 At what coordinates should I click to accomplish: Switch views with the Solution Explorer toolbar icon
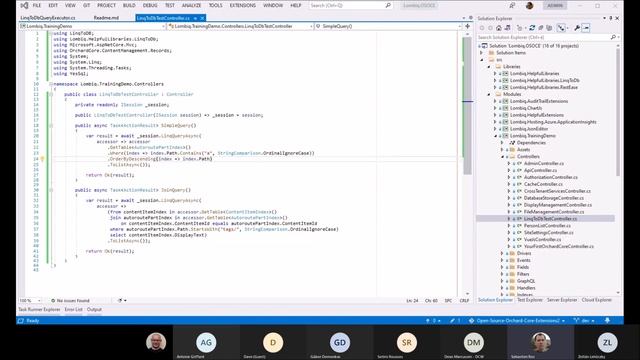click(x=507, y=28)
